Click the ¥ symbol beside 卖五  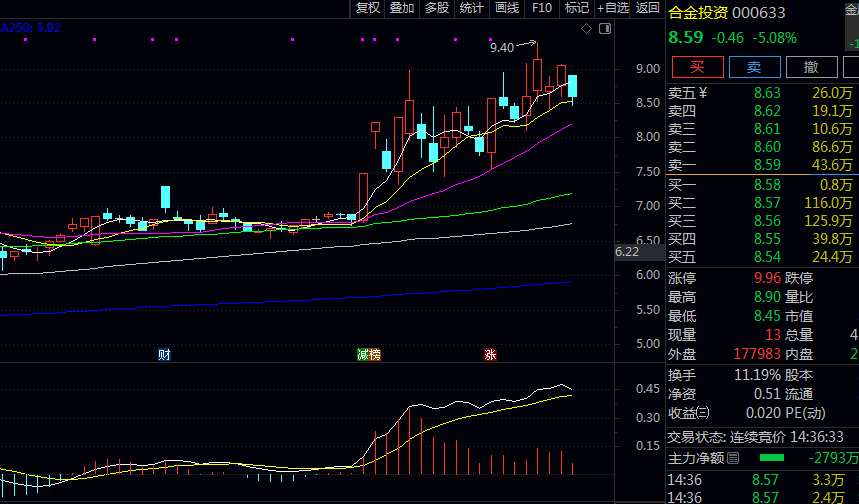point(703,93)
